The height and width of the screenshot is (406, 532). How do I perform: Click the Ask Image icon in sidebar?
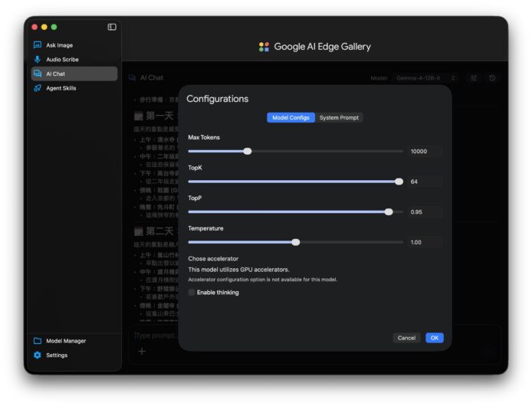[x=38, y=44]
